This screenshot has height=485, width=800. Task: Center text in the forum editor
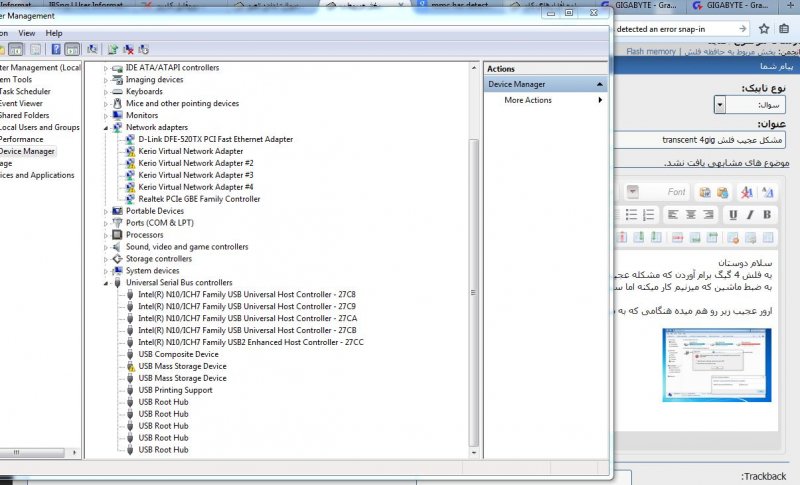click(x=690, y=215)
